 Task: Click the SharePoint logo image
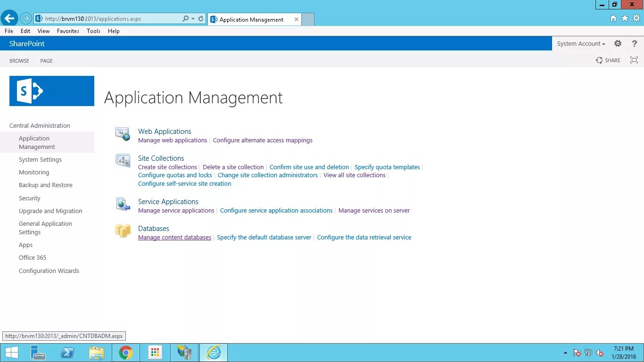(52, 91)
